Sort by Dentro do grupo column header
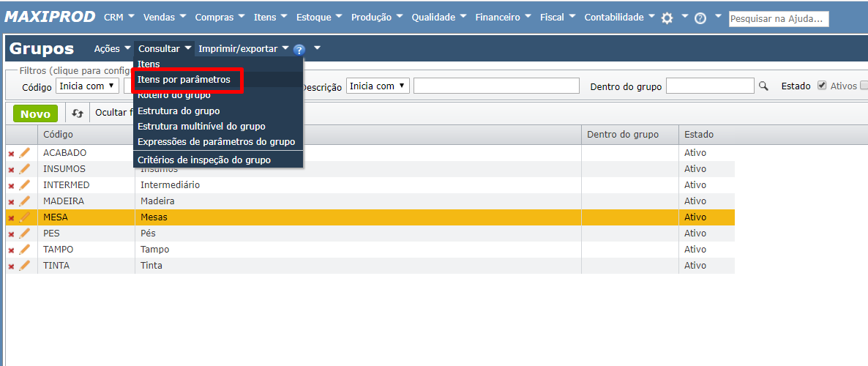The width and height of the screenshot is (868, 366). pyautogui.click(x=630, y=135)
